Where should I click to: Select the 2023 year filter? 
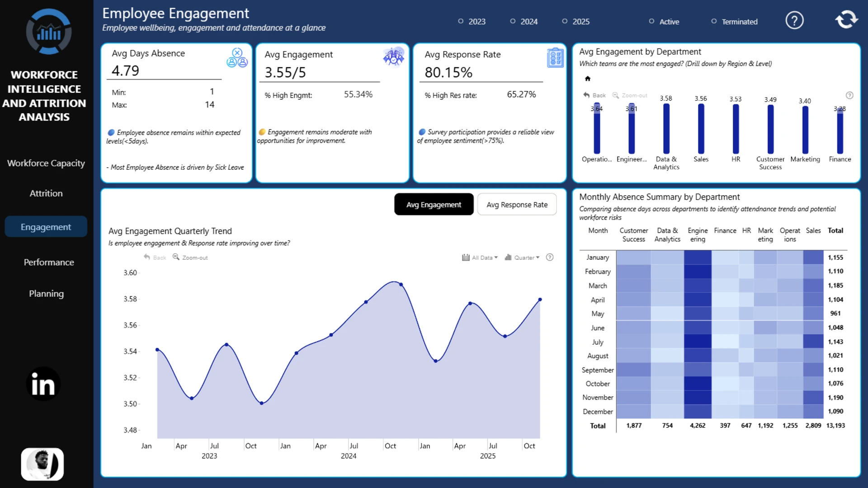tap(472, 22)
